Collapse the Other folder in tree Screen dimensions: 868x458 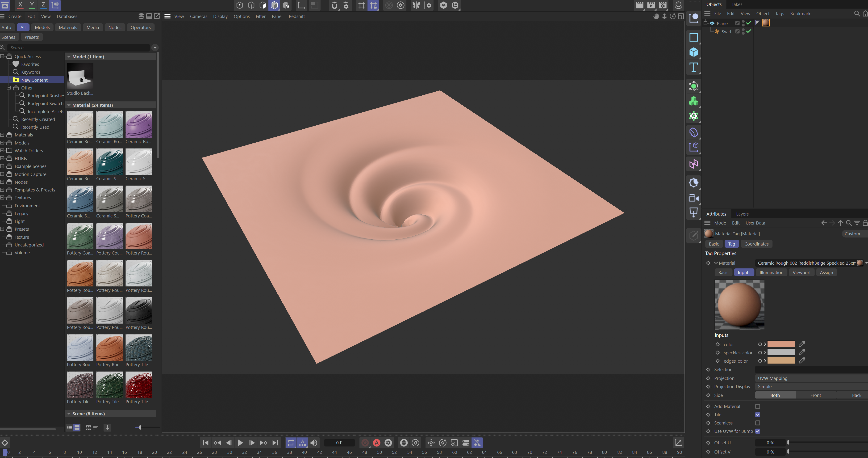click(9, 88)
